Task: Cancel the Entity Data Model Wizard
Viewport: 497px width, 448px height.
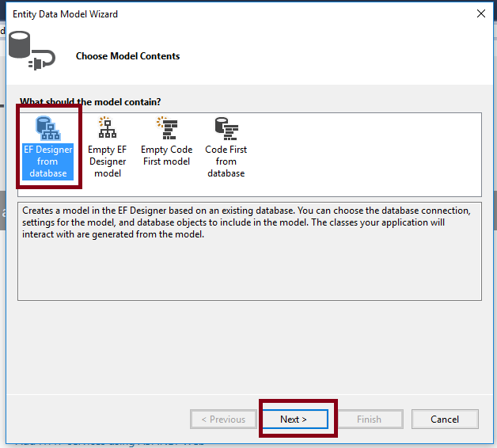Action: pyautogui.click(x=445, y=420)
